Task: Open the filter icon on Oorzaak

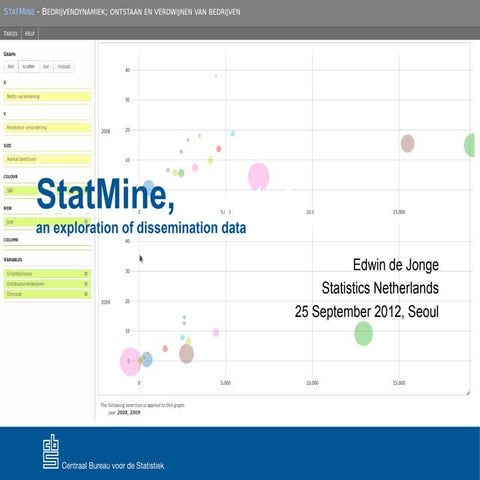Action: [86, 294]
